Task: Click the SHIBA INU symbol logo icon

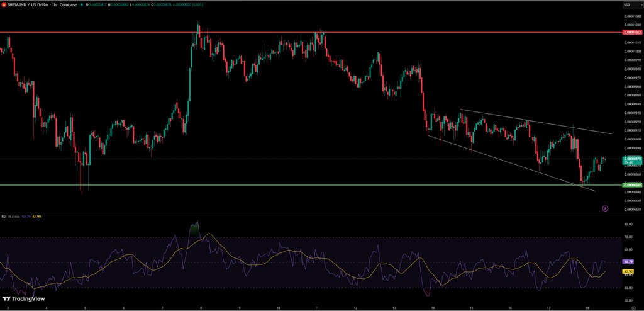Action: [x=3, y=5]
